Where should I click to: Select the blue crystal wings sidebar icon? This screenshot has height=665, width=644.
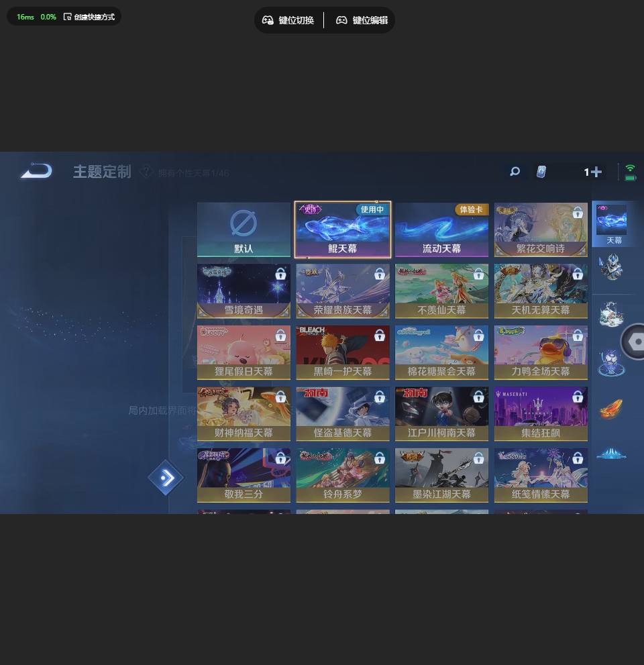point(611,454)
